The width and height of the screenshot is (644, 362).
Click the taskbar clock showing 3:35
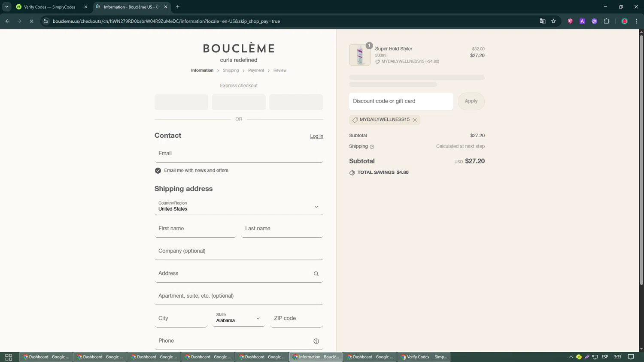(618, 357)
